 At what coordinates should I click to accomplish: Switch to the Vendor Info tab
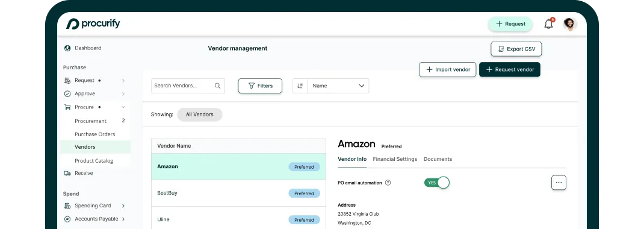pyautogui.click(x=352, y=159)
